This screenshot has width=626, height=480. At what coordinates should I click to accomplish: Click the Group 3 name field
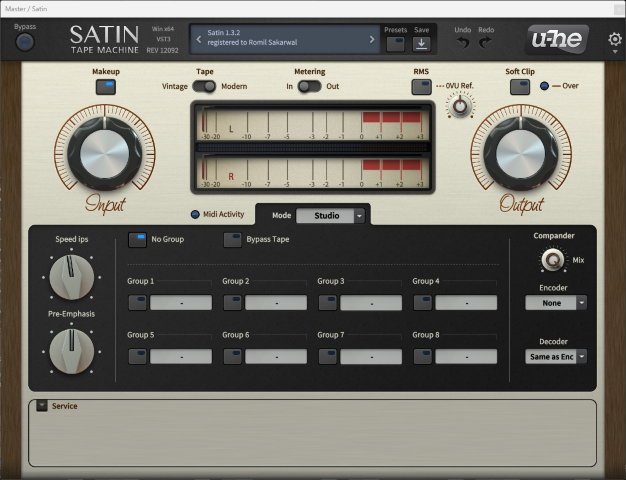(x=371, y=303)
